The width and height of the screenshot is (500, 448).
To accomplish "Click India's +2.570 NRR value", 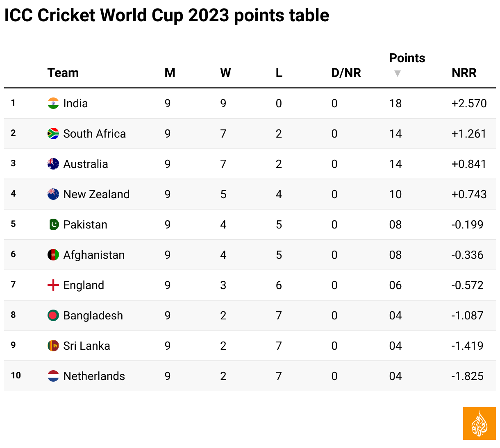I will coord(469,103).
